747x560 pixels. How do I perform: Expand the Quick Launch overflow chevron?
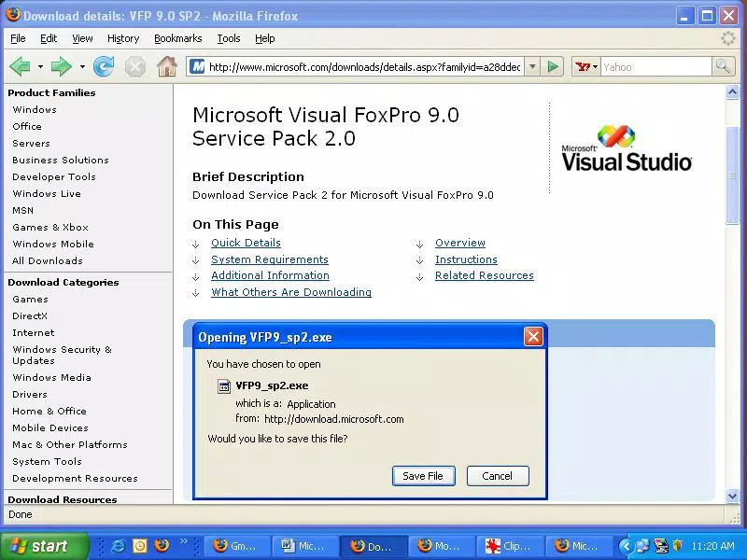point(184,541)
